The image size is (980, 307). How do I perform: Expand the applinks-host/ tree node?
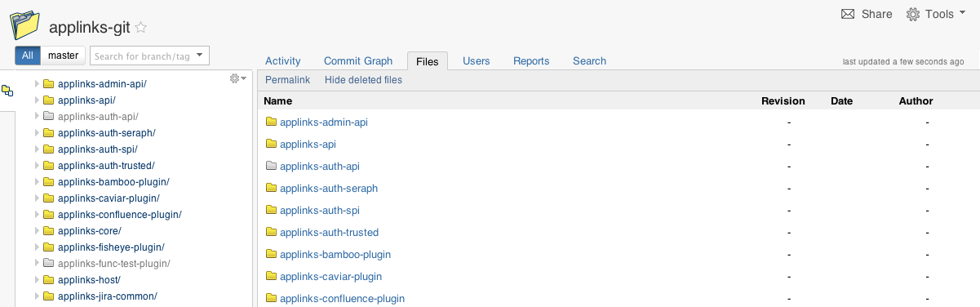[37, 279]
